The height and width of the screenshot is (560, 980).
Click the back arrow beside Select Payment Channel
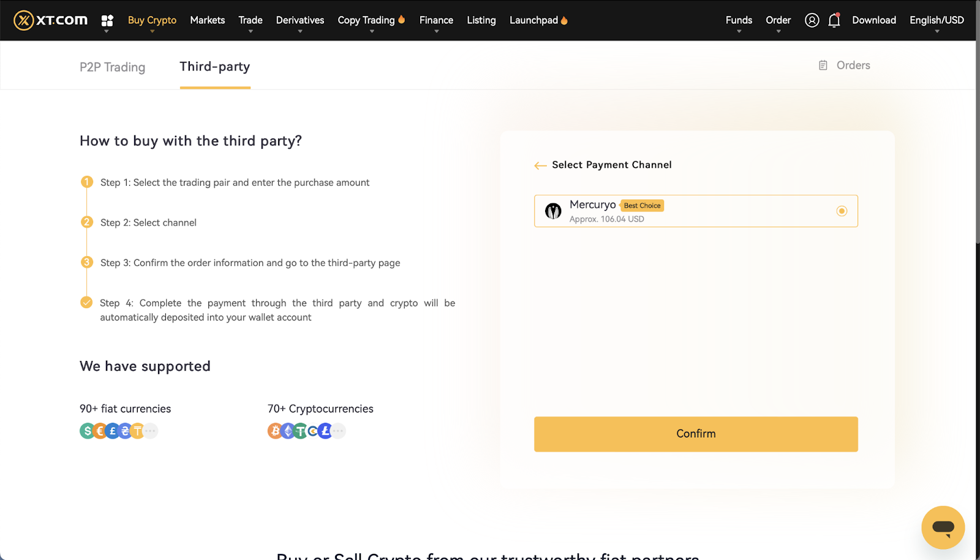[x=540, y=165]
